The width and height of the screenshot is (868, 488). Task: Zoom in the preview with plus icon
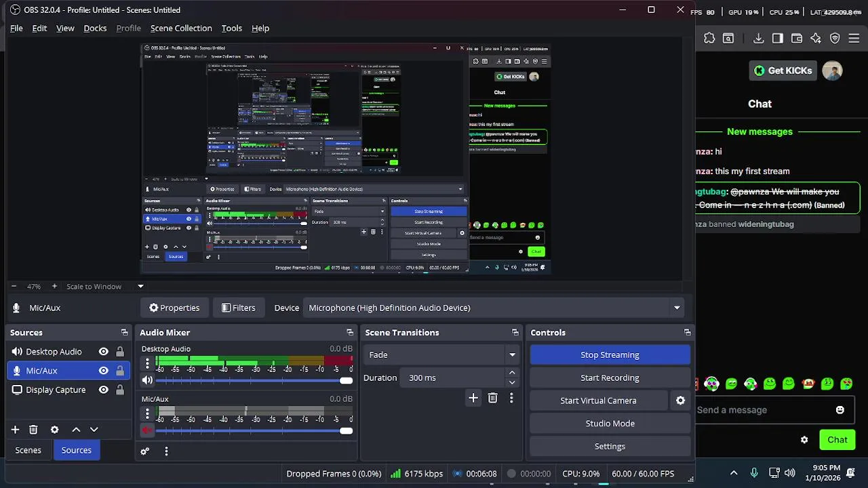pos(54,286)
